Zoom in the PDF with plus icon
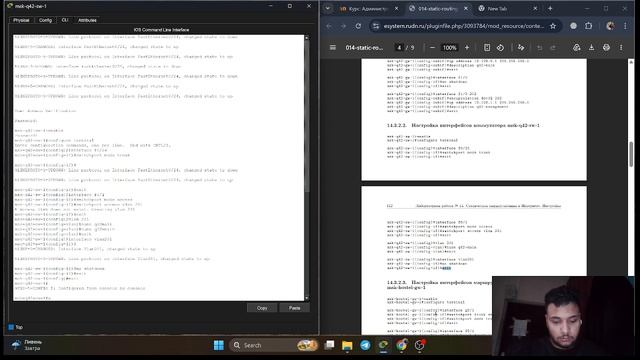This screenshot has width=640, height=360. 467,48
